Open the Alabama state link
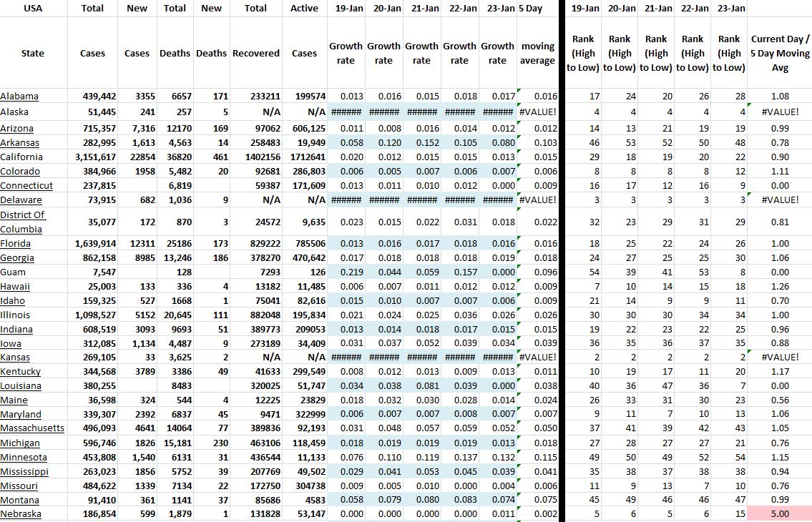812x522 pixels. pos(19,97)
